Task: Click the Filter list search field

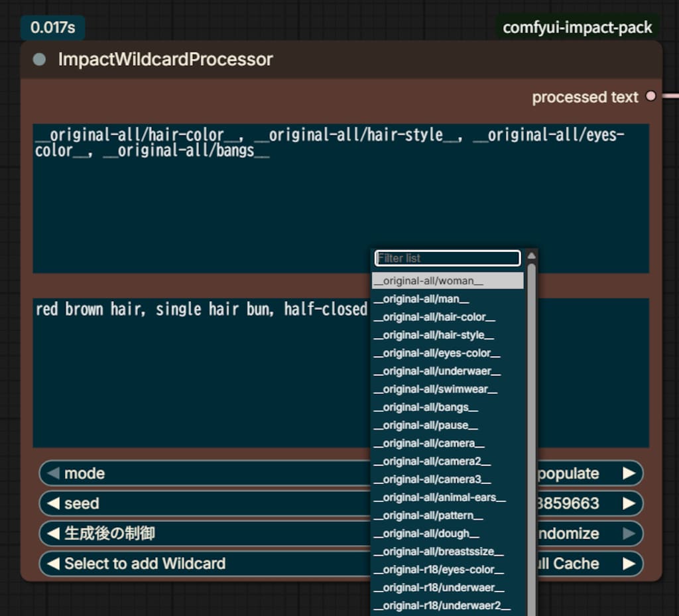Action: click(x=448, y=258)
